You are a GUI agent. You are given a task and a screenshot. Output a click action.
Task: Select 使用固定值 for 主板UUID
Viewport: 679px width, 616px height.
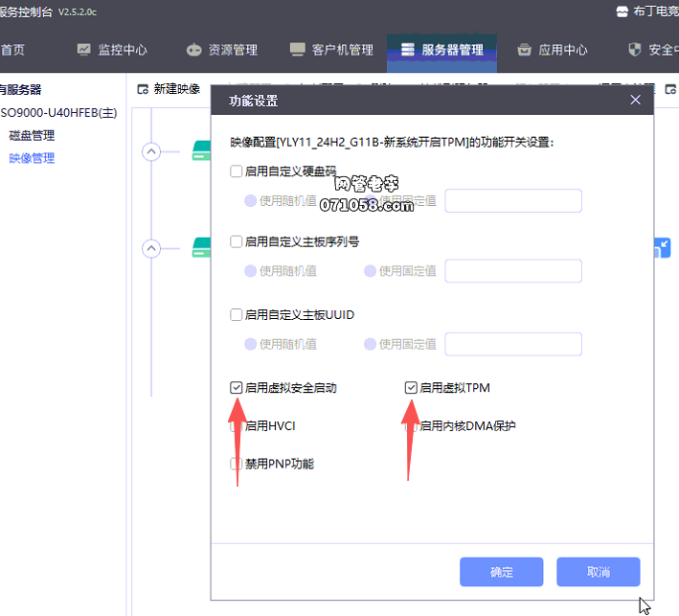pos(370,344)
